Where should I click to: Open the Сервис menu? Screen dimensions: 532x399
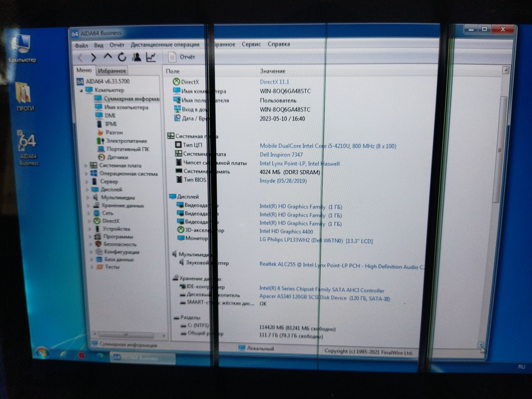(251, 44)
